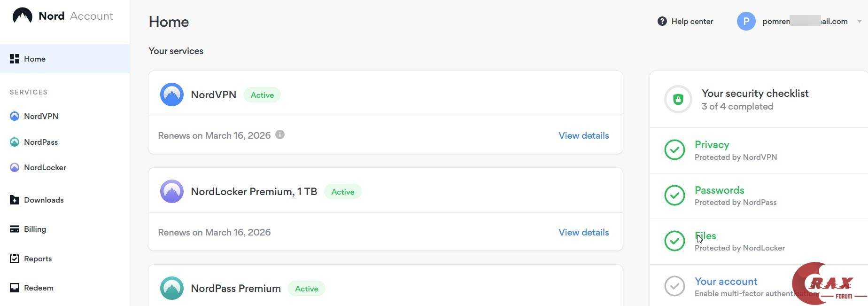Open the Downloads page in sidebar
This screenshot has width=868, height=306.
click(43, 200)
